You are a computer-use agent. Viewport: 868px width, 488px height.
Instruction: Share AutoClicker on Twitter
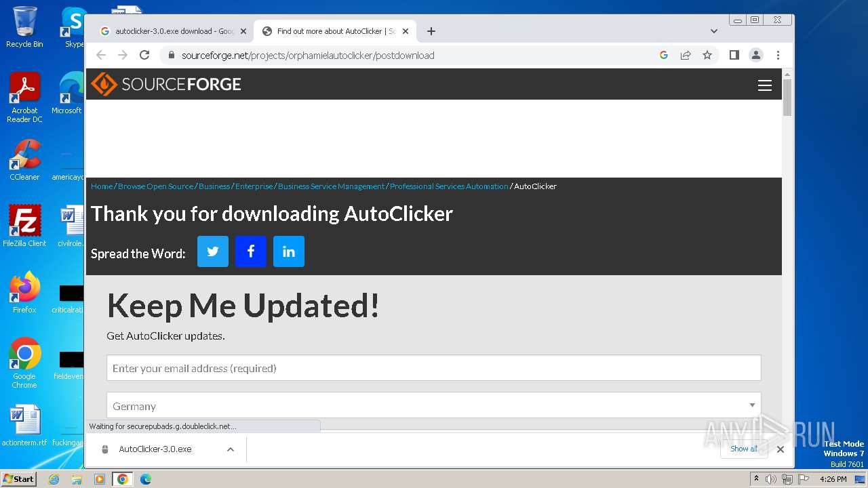(x=213, y=251)
